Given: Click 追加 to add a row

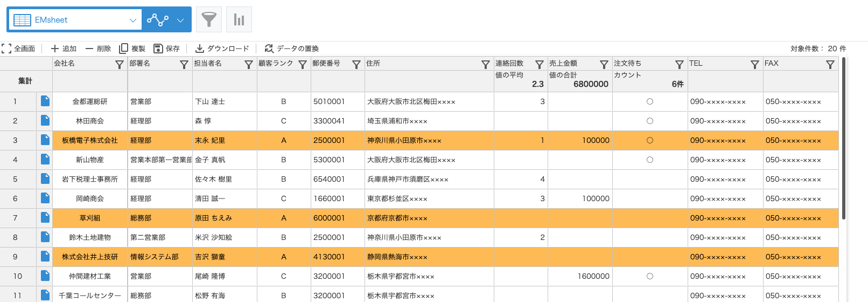Looking at the screenshot, I should (x=64, y=49).
